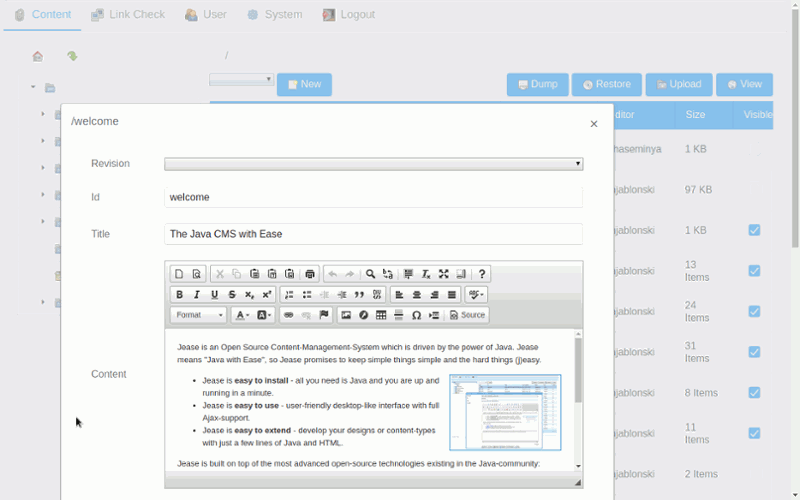This screenshot has width=800, height=500.
Task: Click Logout in the top menu
Action: pyautogui.click(x=349, y=15)
